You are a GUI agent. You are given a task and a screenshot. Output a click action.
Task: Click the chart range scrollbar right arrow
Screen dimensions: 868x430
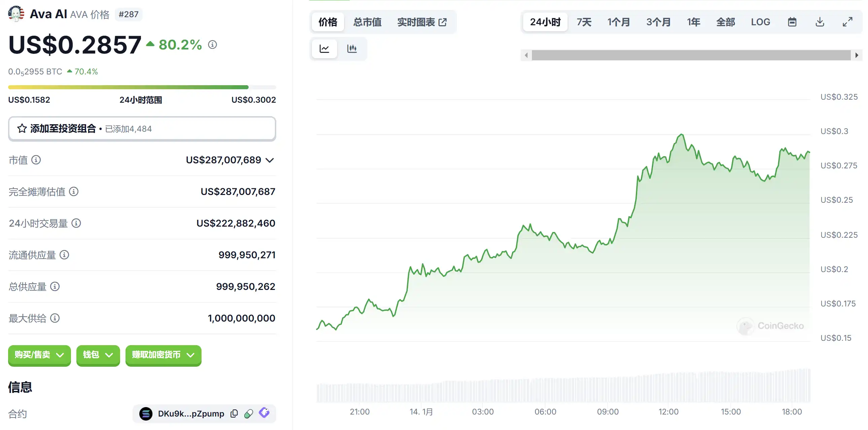(856, 55)
